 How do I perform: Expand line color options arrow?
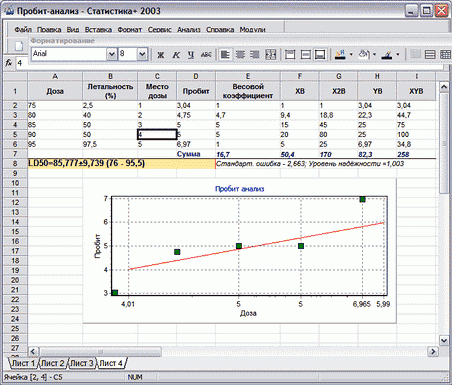point(398,54)
